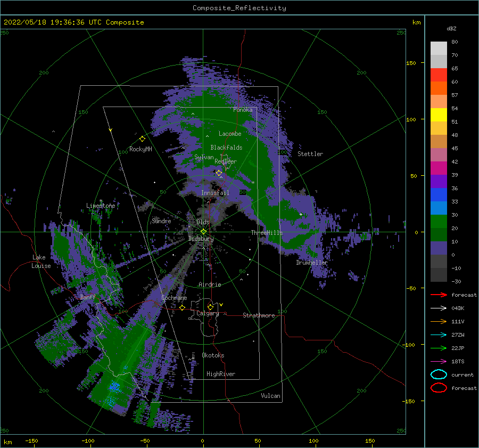This screenshot has width=479, height=448.
Task: Select the 54 dBZ yellow swatch
Action: 439,115
